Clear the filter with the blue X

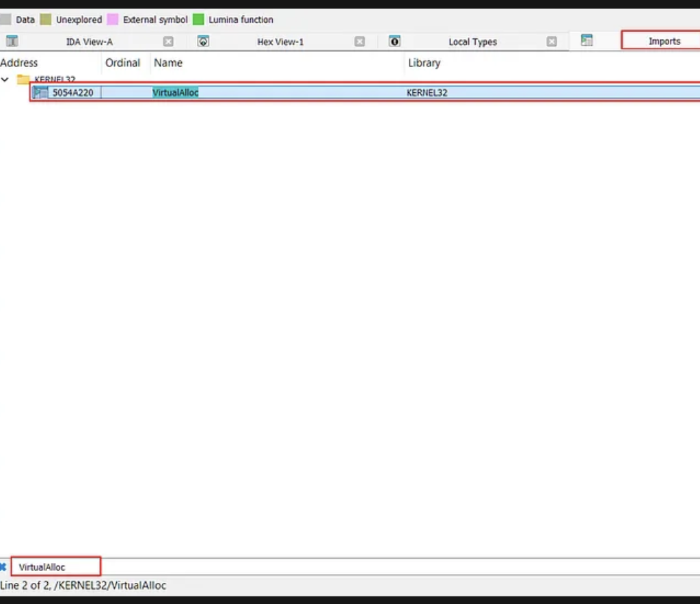pyautogui.click(x=3, y=566)
